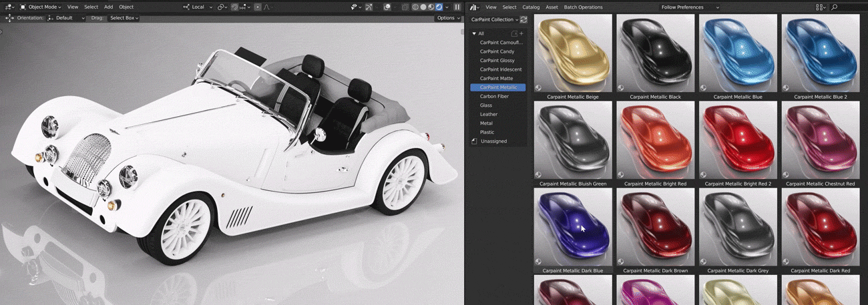The image size is (868, 305).
Task: Expand the viewport Options dropdown
Action: 448,18
